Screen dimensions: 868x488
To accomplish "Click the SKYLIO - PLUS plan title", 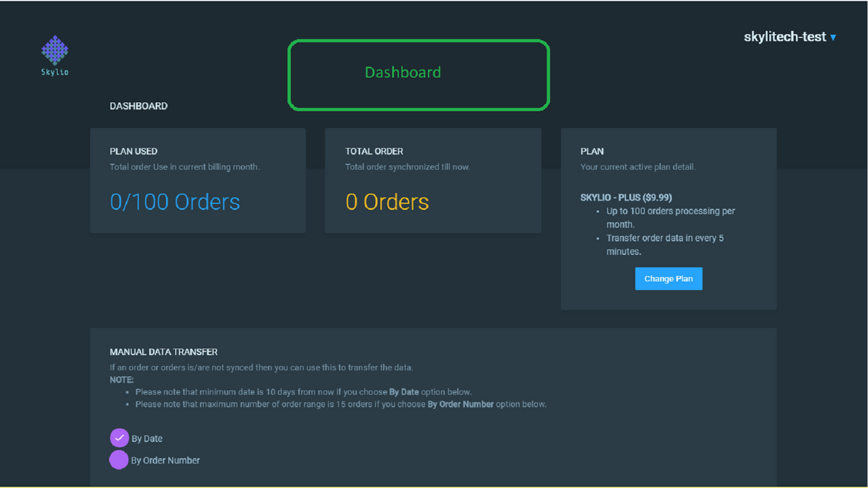I will (x=626, y=197).
